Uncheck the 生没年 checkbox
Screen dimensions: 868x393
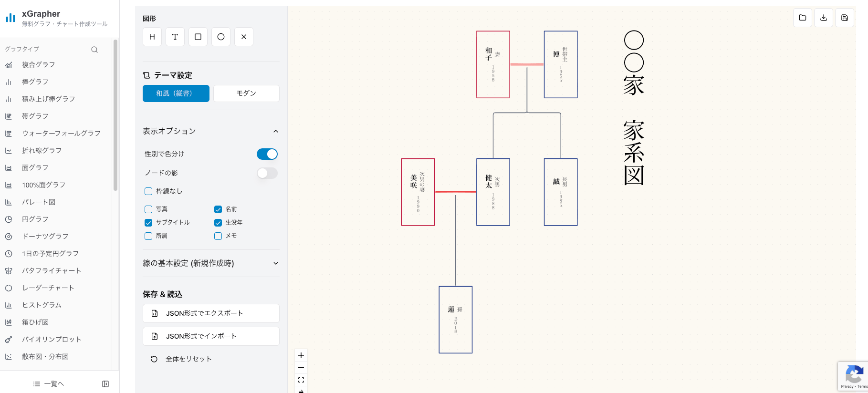click(x=218, y=223)
